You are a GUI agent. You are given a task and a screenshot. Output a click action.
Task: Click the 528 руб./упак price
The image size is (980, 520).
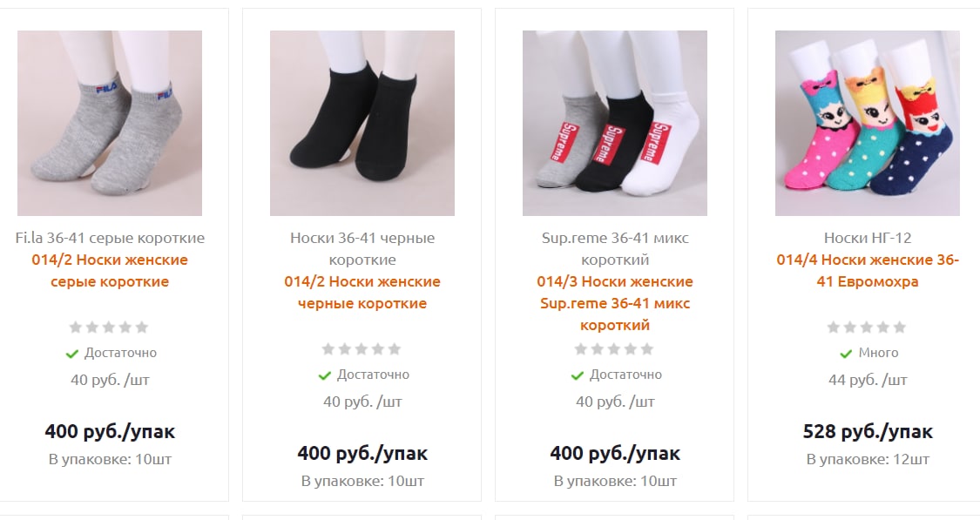pyautogui.click(x=867, y=431)
